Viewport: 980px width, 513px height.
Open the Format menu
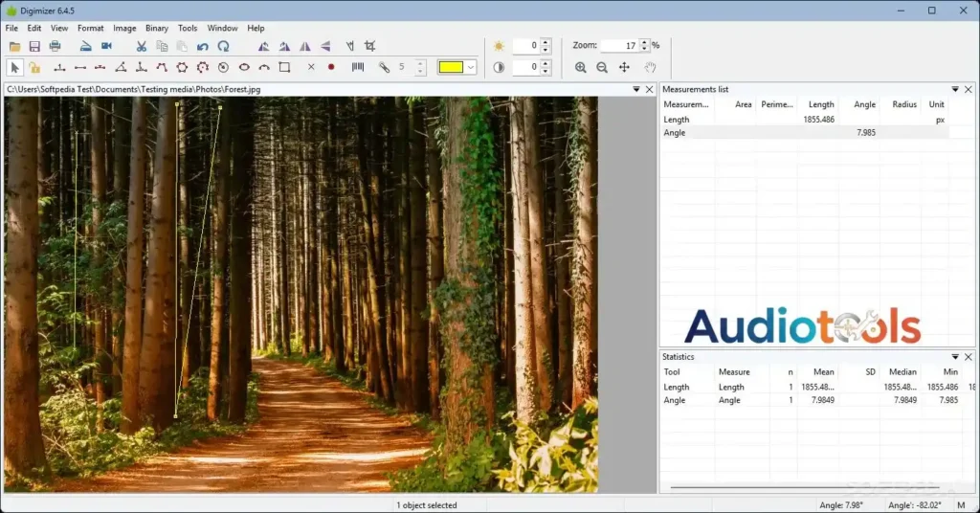pyautogui.click(x=91, y=28)
